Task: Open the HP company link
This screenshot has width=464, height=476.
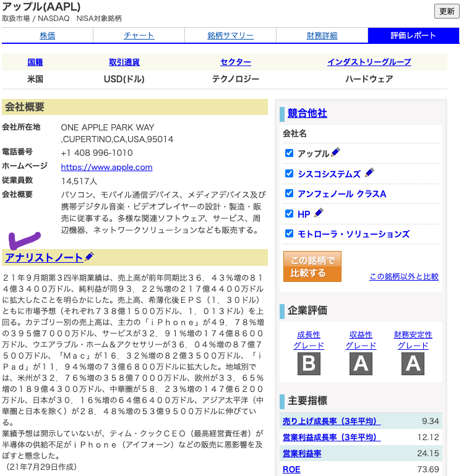Action: pyautogui.click(x=304, y=215)
